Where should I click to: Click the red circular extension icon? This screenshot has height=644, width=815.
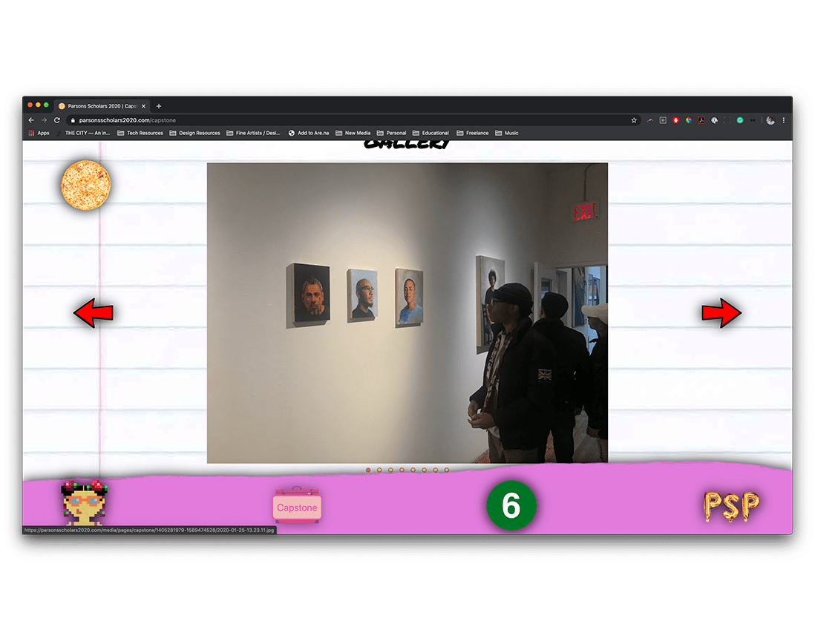click(675, 120)
